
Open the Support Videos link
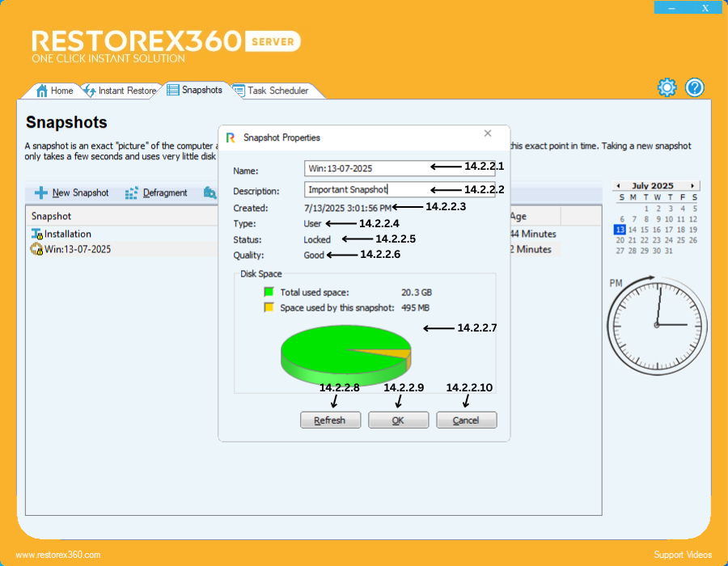pos(683,555)
